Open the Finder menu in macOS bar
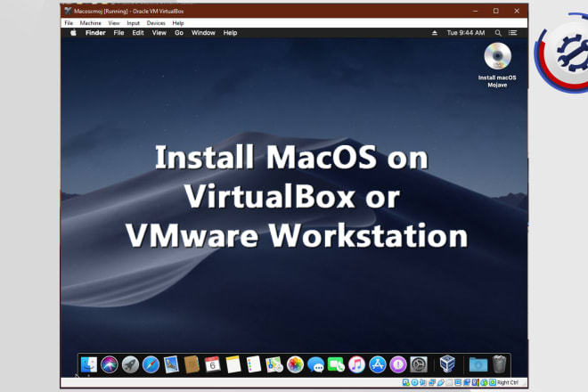Viewport: 588px width, 392px height. pos(95,33)
